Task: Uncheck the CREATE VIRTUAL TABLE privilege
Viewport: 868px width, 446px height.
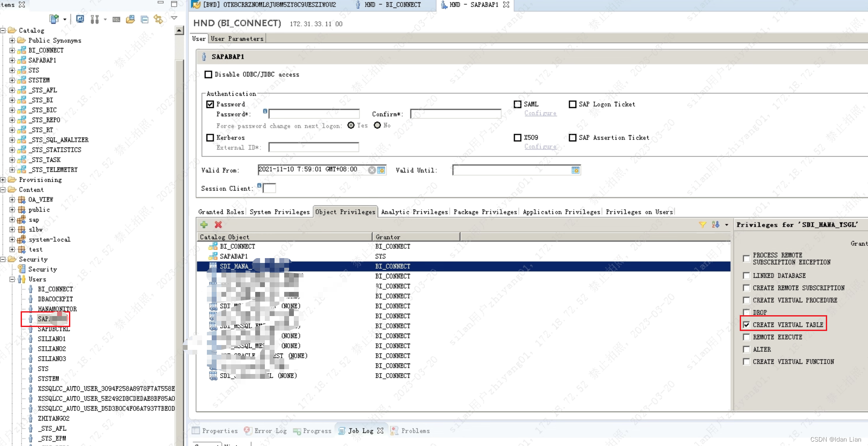Action: (747, 325)
